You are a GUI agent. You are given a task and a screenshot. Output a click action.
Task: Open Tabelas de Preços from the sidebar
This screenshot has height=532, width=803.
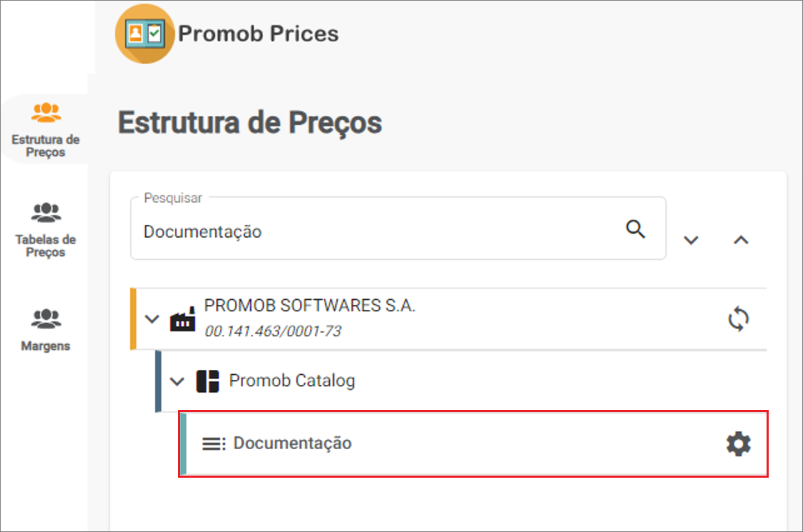coord(46,230)
